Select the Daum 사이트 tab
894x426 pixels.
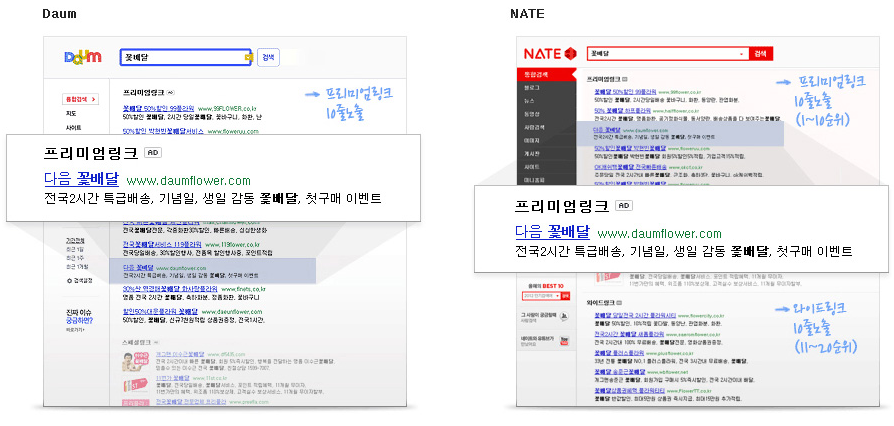click(74, 128)
